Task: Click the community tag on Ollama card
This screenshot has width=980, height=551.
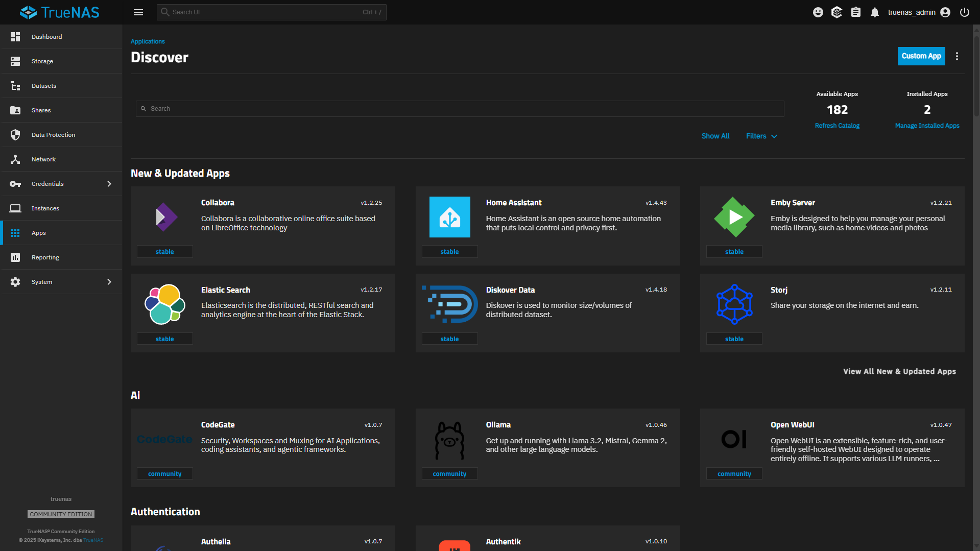Action: (x=449, y=474)
